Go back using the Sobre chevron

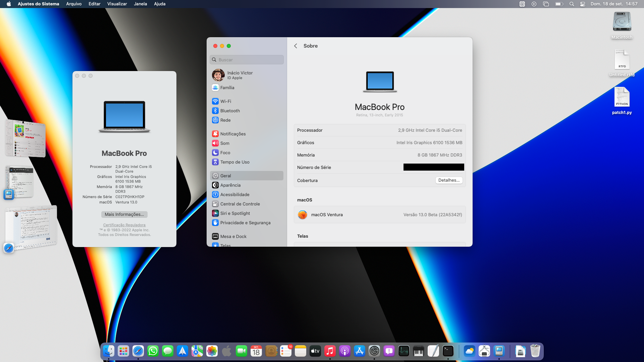click(296, 46)
